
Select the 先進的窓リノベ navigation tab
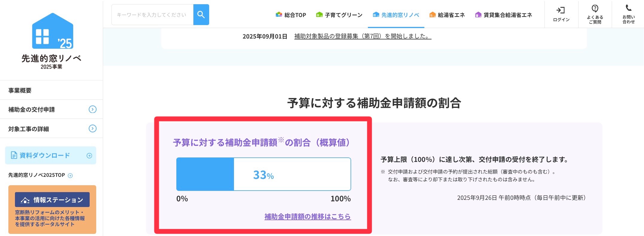coord(396,15)
